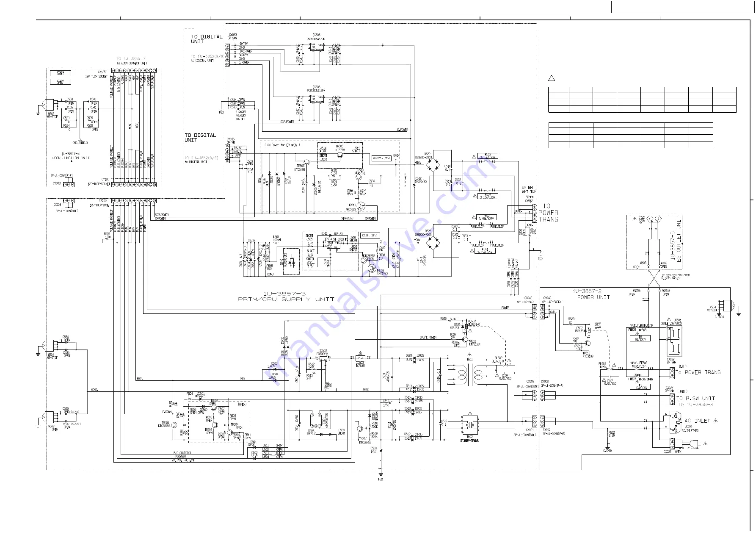Click the empty title box at top right
This screenshot has height=535, width=756.
[682, 7]
